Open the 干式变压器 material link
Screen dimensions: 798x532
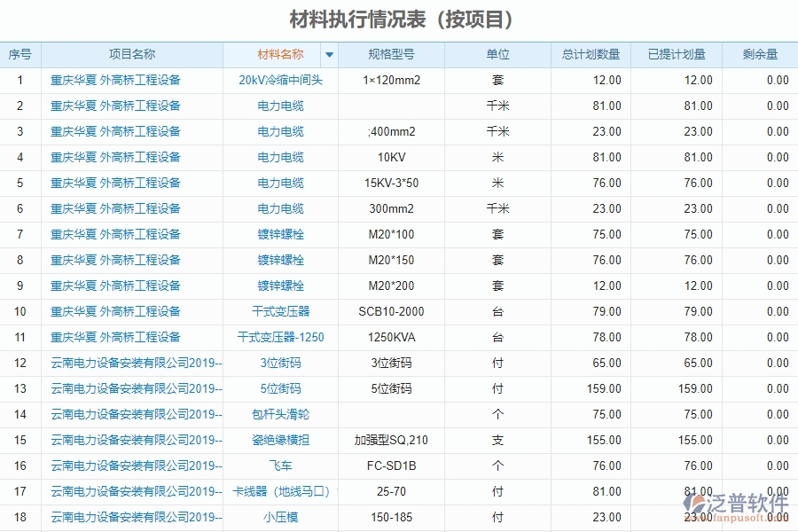coord(278,311)
